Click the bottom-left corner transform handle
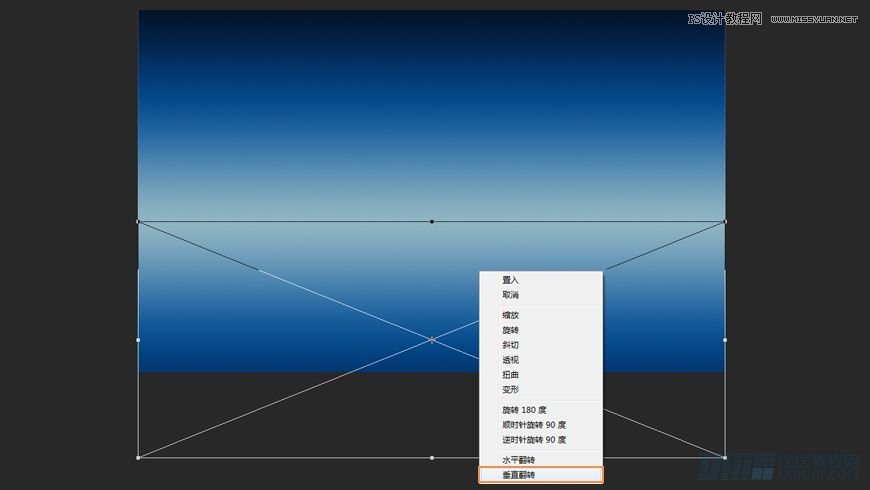 point(138,458)
